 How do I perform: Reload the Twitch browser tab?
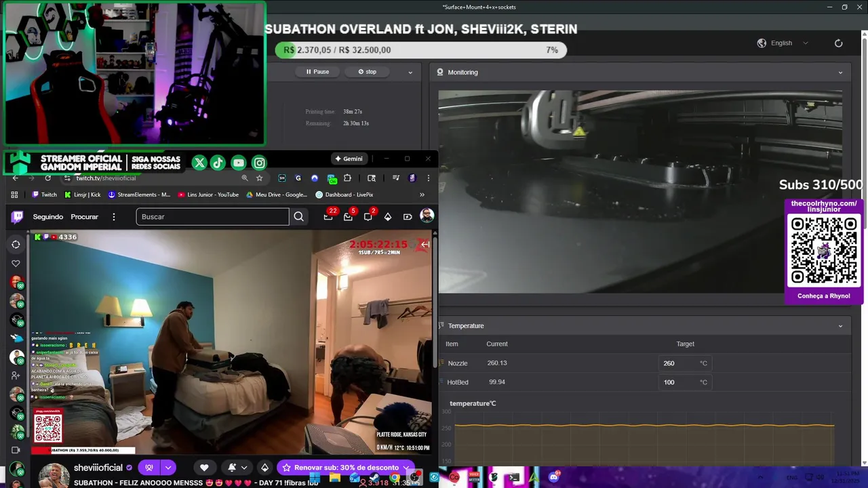(x=47, y=178)
